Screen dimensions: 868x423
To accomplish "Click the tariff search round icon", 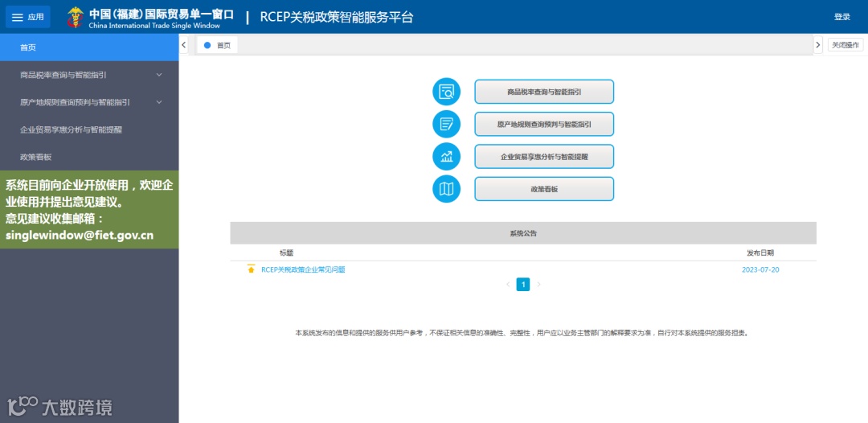I will (446, 92).
